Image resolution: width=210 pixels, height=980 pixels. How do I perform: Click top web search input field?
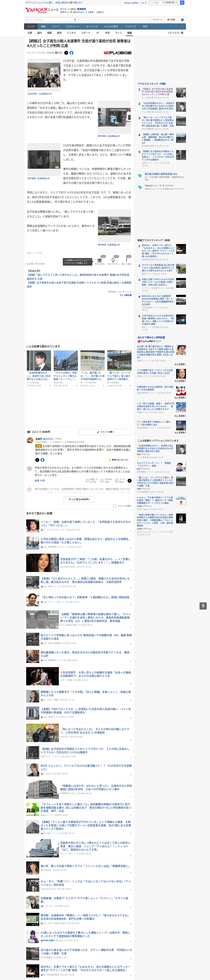point(164,3)
